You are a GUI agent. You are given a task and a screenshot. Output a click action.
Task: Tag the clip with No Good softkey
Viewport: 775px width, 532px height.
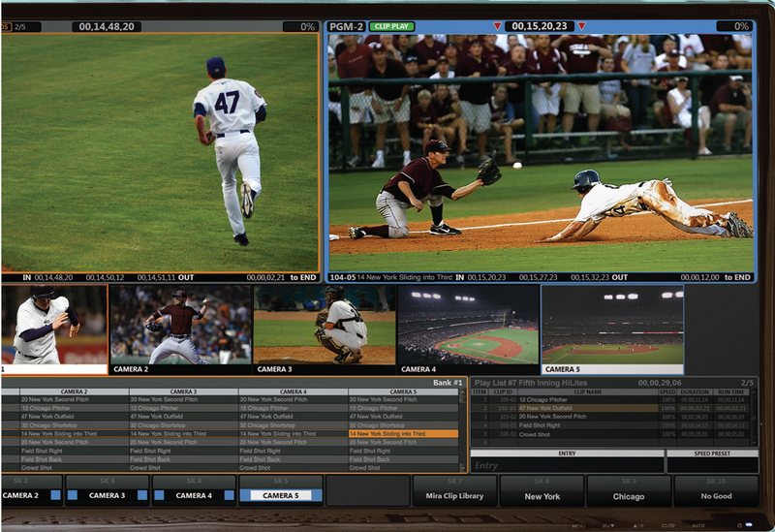(x=716, y=496)
